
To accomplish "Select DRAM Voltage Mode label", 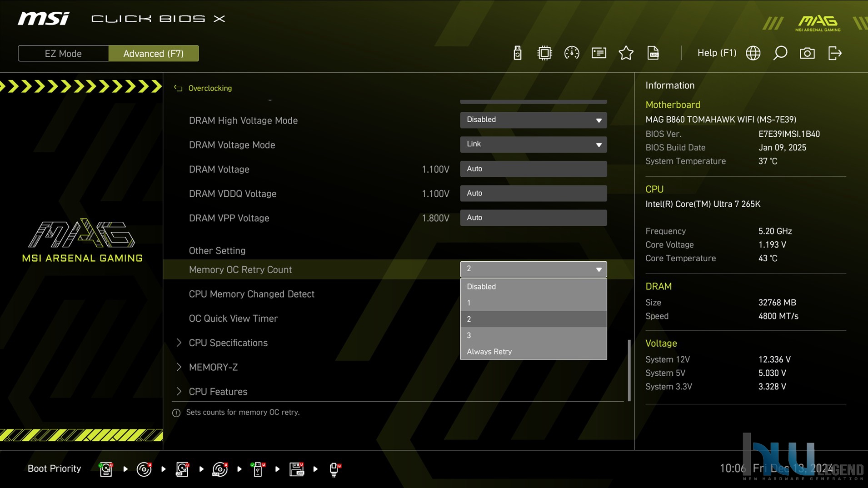I will (x=232, y=145).
